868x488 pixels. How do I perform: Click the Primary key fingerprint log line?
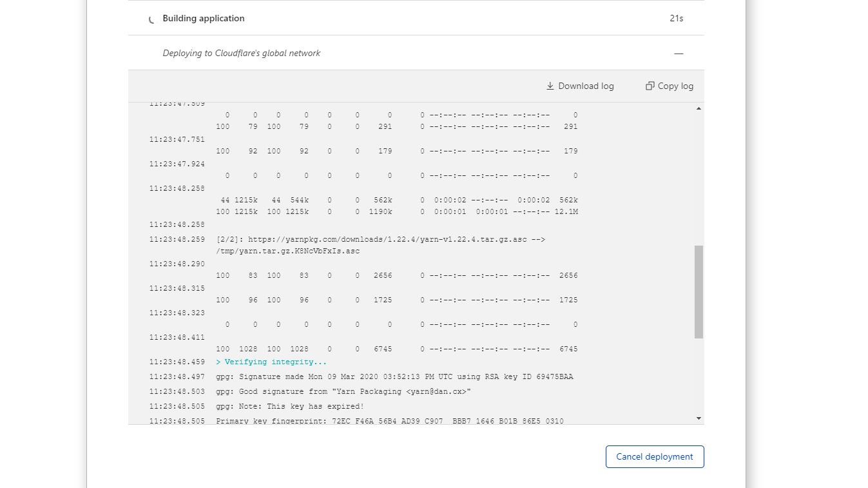point(389,421)
